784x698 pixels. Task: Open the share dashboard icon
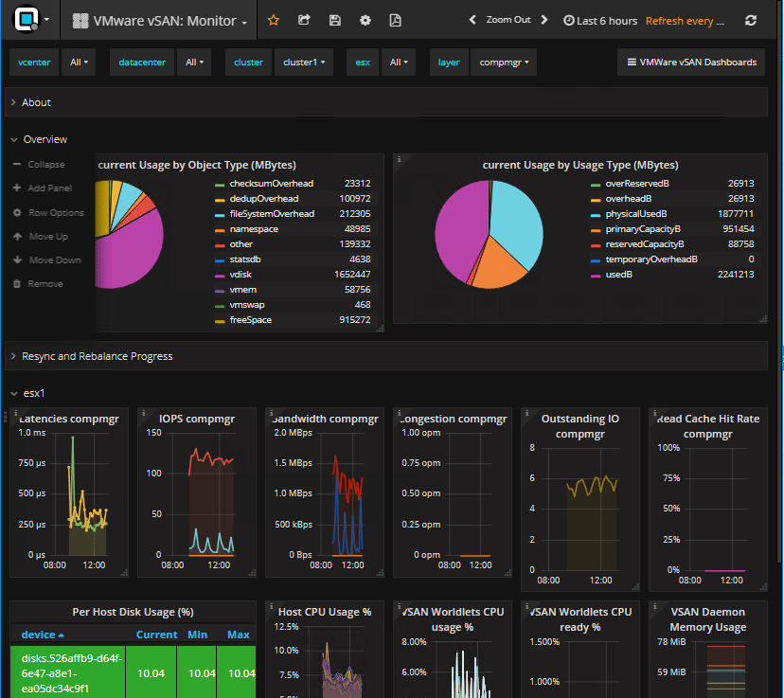[304, 20]
